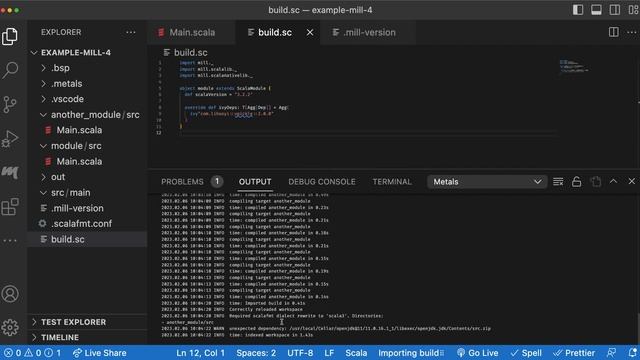Open the Search view in activity bar

pyautogui.click(x=10, y=70)
